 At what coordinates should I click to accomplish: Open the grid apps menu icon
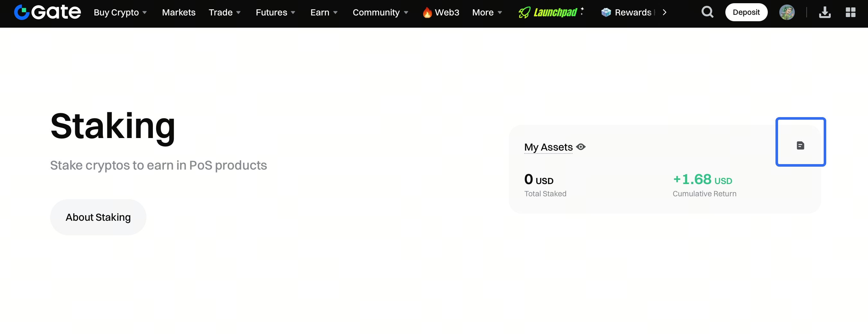850,13
